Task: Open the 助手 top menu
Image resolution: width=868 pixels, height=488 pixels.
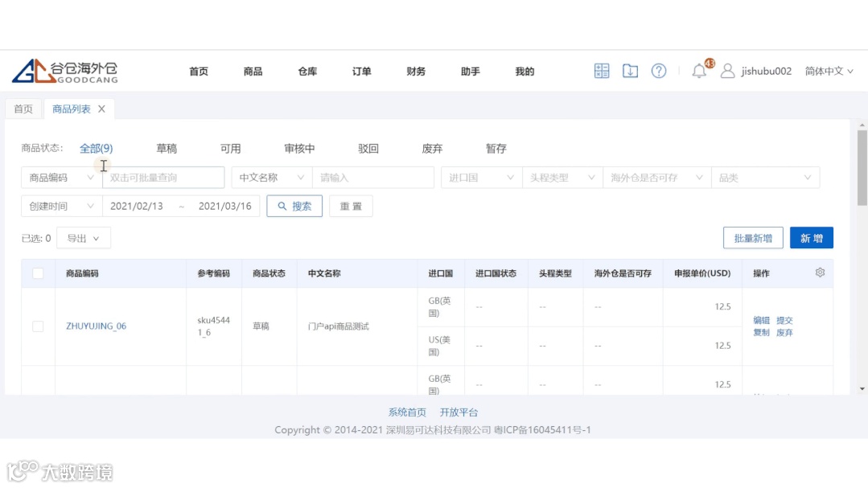Action: [470, 72]
